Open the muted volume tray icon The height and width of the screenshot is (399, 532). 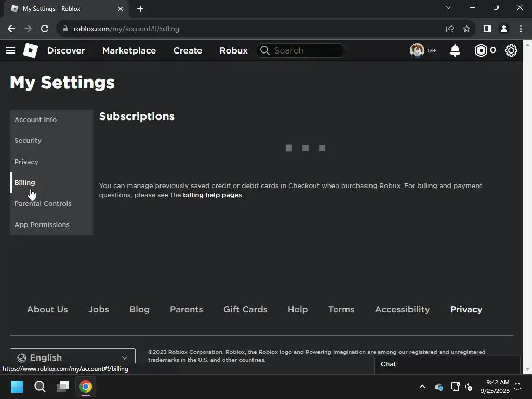(469, 387)
